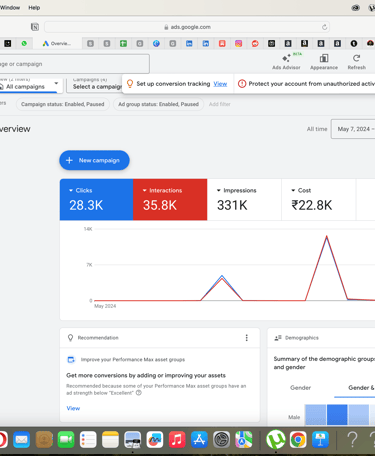Switch to the blue globe browser tab
The height and width of the screenshot is (456, 375).
coord(156,43)
